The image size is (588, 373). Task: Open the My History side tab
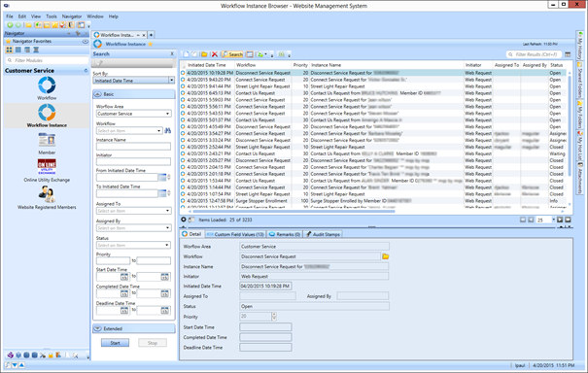click(x=580, y=46)
